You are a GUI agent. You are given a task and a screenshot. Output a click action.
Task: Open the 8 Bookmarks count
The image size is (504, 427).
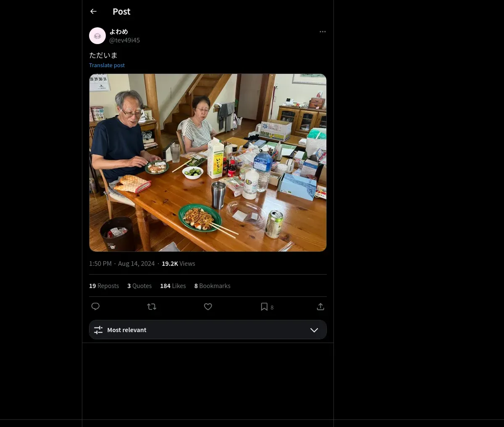(x=212, y=286)
